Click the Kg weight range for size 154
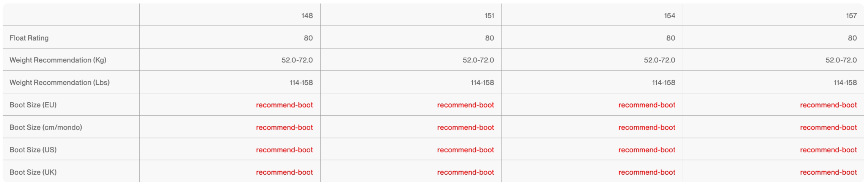 click(x=659, y=60)
